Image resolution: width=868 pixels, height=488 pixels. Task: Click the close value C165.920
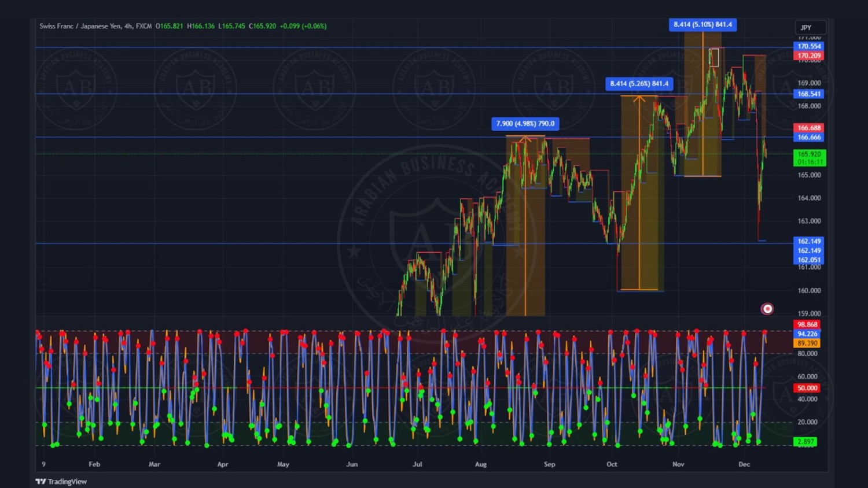pos(263,26)
